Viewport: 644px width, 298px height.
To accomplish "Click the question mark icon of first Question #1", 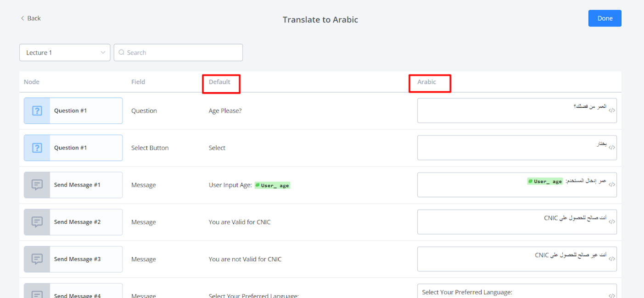I will coord(37,110).
